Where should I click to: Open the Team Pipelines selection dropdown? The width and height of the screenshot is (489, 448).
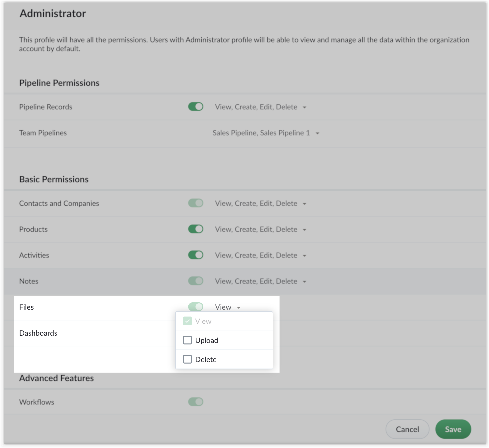[318, 133]
